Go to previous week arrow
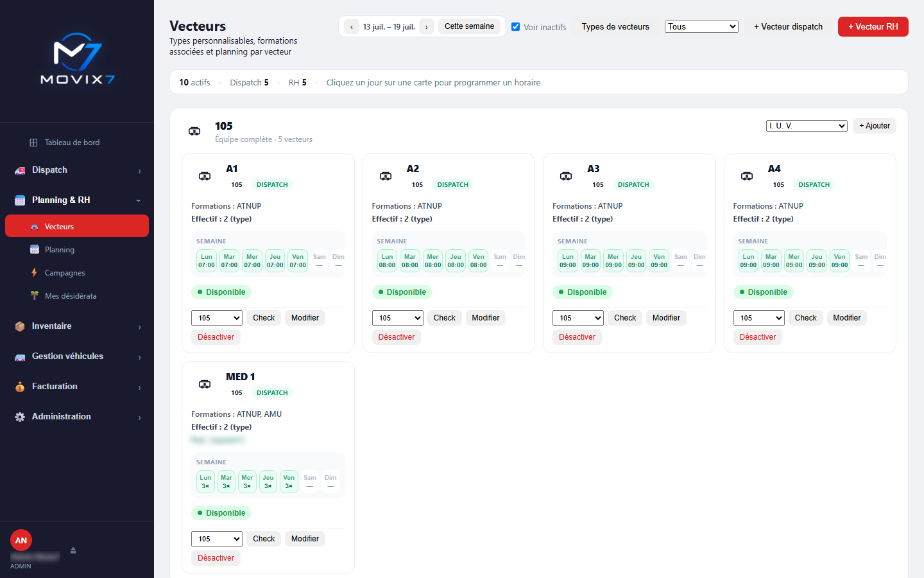Image resolution: width=924 pixels, height=578 pixels. [352, 26]
